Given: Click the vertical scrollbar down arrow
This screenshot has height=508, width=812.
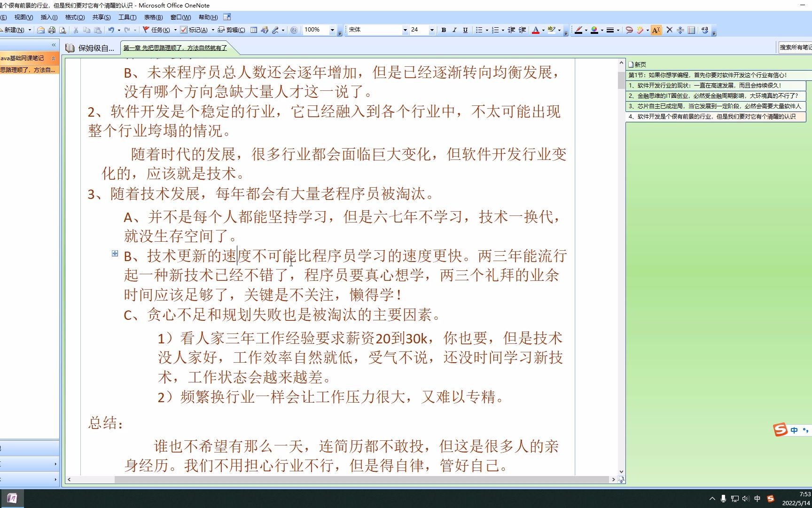Looking at the screenshot, I should pos(622,470).
